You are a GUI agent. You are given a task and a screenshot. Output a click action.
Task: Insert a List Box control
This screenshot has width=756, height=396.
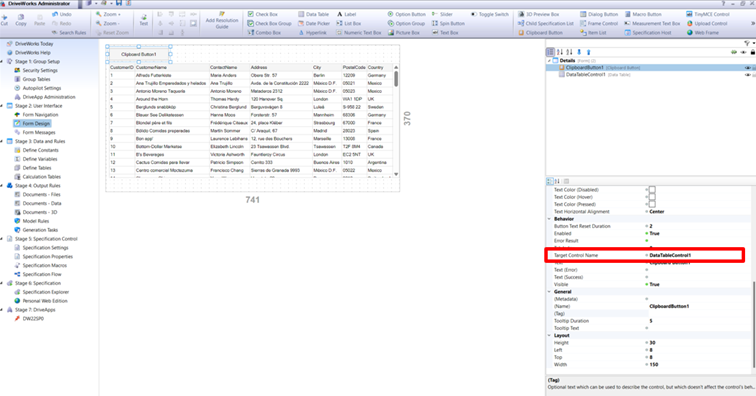(349, 23)
